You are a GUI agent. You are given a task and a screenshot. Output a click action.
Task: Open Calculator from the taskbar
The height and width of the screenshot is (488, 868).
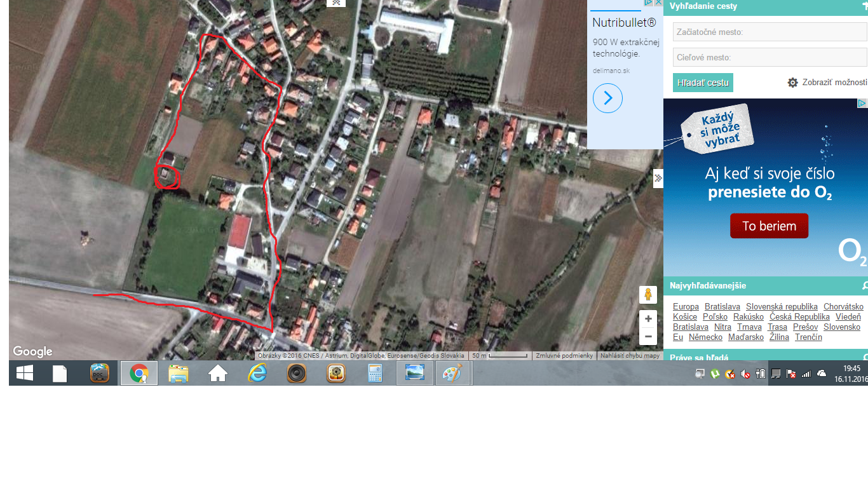pyautogui.click(x=375, y=374)
